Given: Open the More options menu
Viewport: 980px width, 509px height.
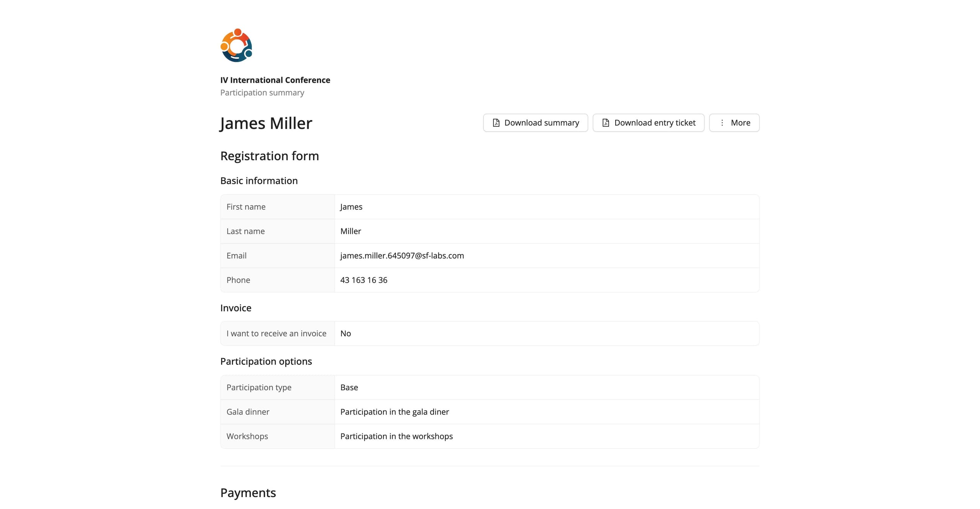Looking at the screenshot, I should 734,123.
